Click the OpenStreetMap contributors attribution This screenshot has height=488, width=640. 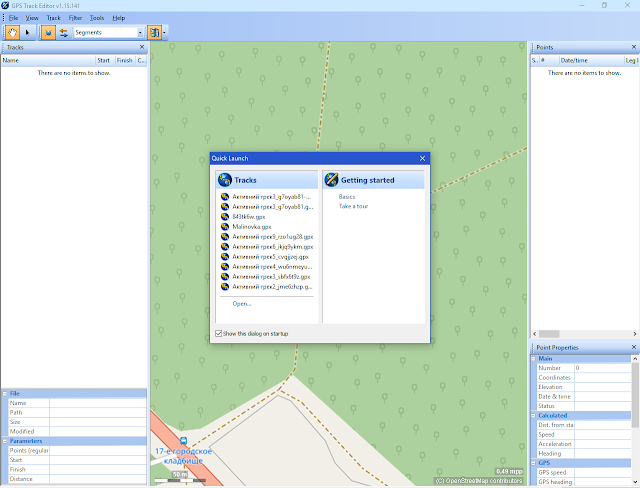tap(478, 481)
